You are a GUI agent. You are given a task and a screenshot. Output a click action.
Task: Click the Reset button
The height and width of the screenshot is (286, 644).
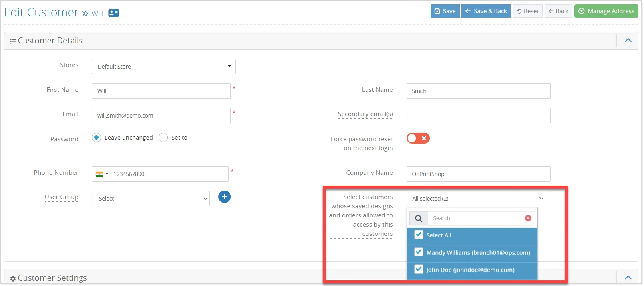point(527,11)
